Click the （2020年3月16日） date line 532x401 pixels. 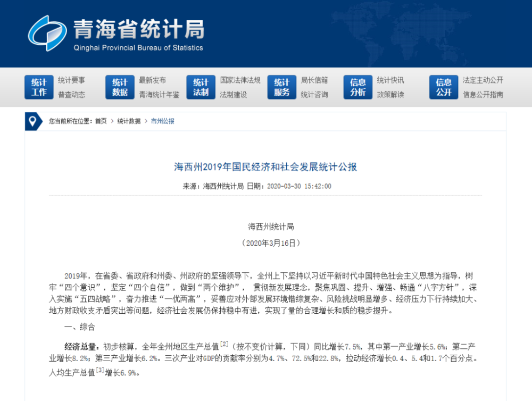click(x=271, y=243)
